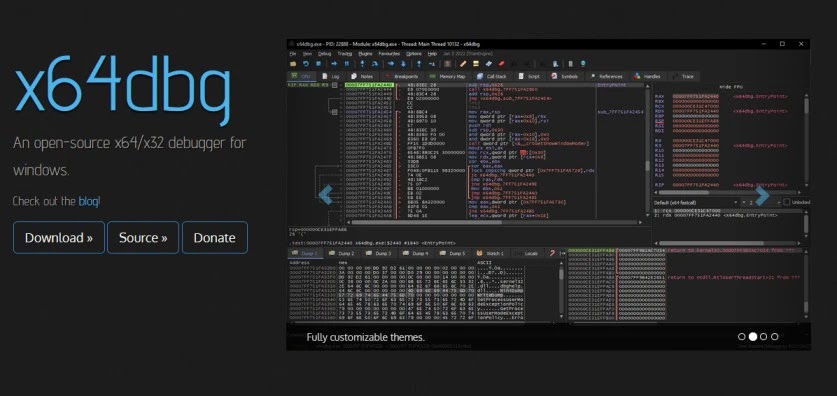Image resolution: width=837 pixels, height=396 pixels.
Task: Click the red struct tab icon beside Locals
Action: click(x=552, y=254)
